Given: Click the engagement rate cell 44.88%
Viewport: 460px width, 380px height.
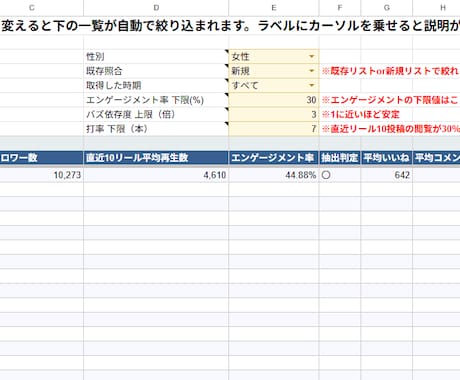Looking at the screenshot, I should [274, 175].
